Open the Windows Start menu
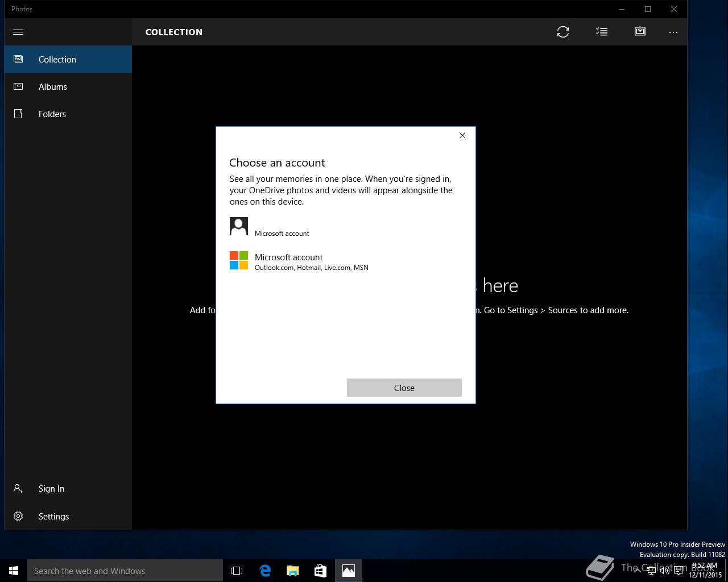728x582 pixels. [x=14, y=571]
